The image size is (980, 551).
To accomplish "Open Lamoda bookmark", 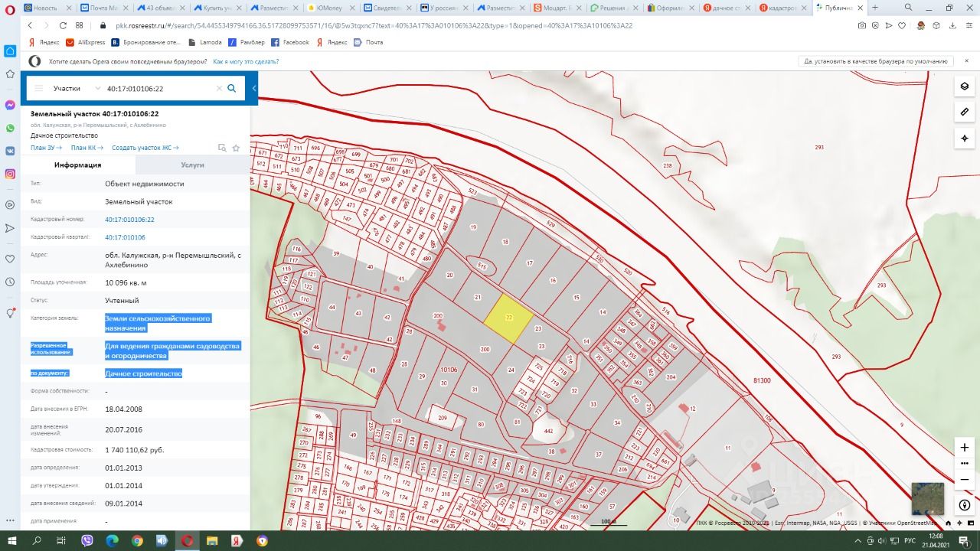I will point(205,42).
